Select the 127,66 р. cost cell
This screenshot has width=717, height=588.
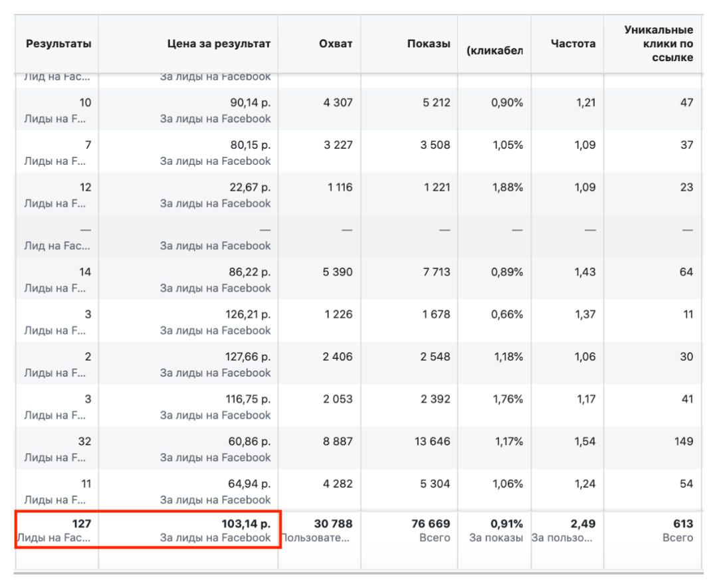click(247, 357)
